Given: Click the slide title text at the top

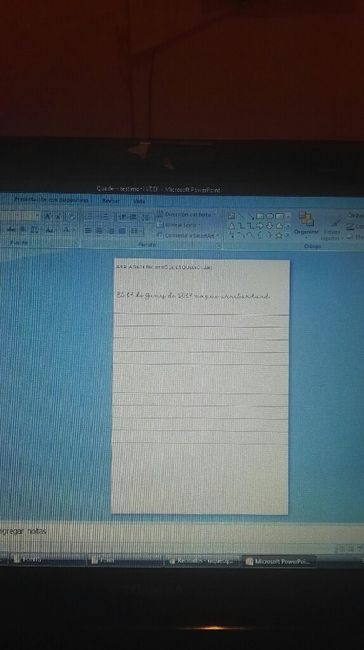Looking at the screenshot, I should coord(165,268).
